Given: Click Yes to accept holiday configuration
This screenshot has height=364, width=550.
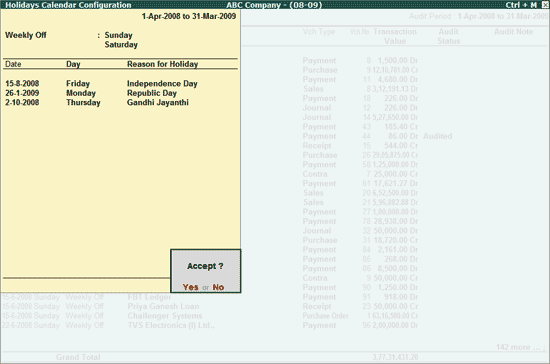Looking at the screenshot, I should click(190, 287).
